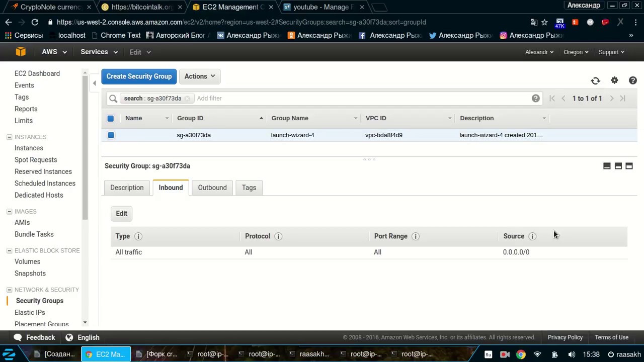Switch to the Description tab
Image resolution: width=644 pixels, height=362 pixels.
(x=127, y=188)
